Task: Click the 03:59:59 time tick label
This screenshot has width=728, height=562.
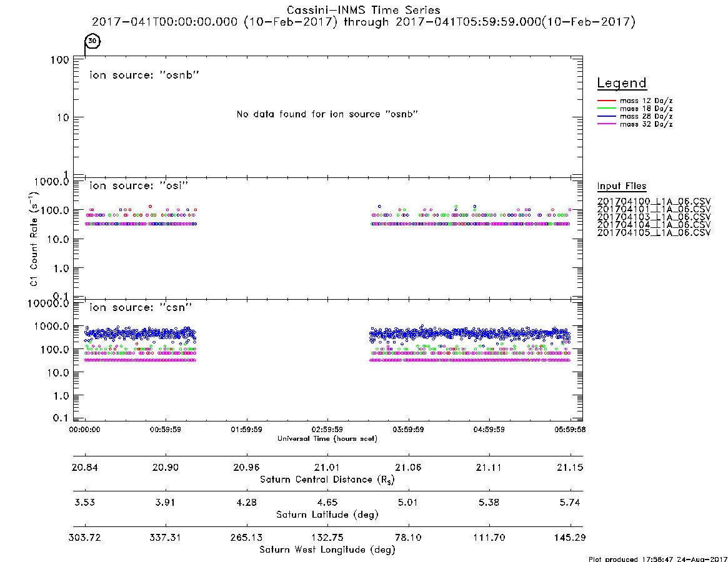Action: pyautogui.click(x=408, y=430)
